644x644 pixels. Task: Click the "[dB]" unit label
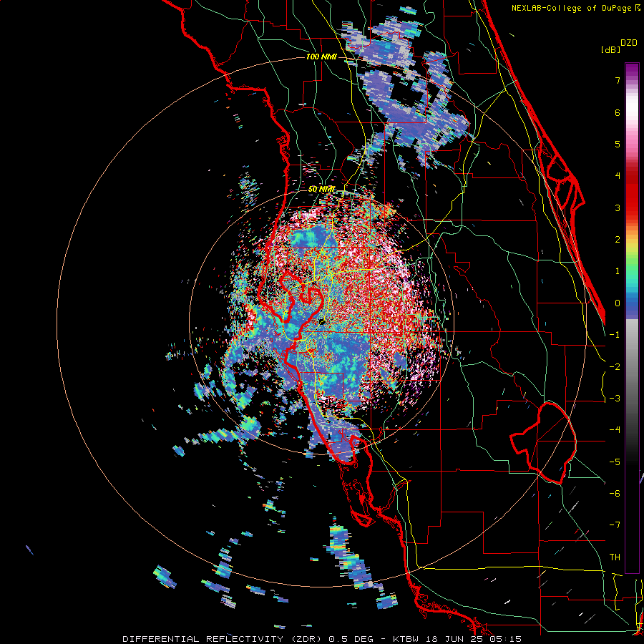(x=611, y=49)
